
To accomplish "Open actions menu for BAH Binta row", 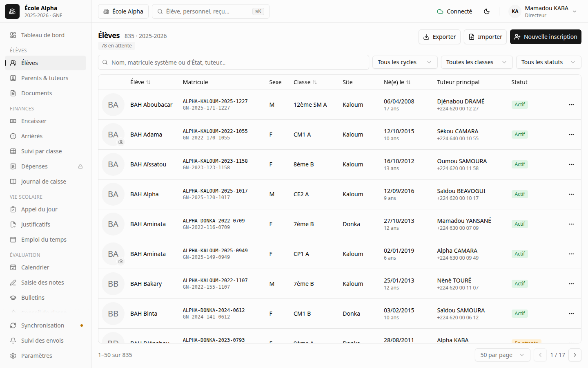I will (x=571, y=314).
